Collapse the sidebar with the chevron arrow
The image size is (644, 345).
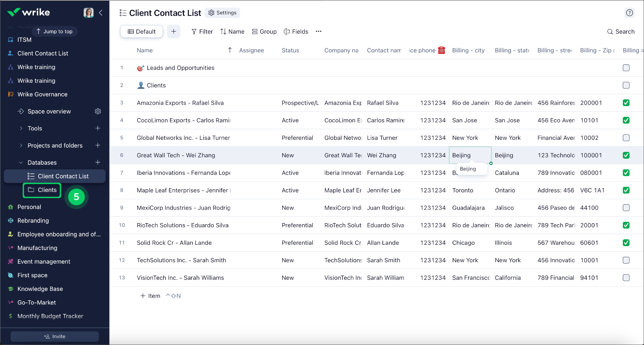(101, 13)
